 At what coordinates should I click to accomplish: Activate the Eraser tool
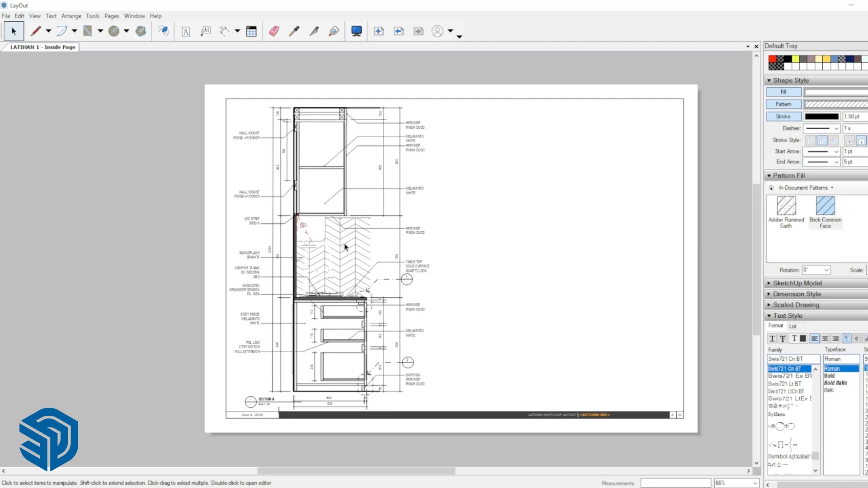[x=274, y=31]
